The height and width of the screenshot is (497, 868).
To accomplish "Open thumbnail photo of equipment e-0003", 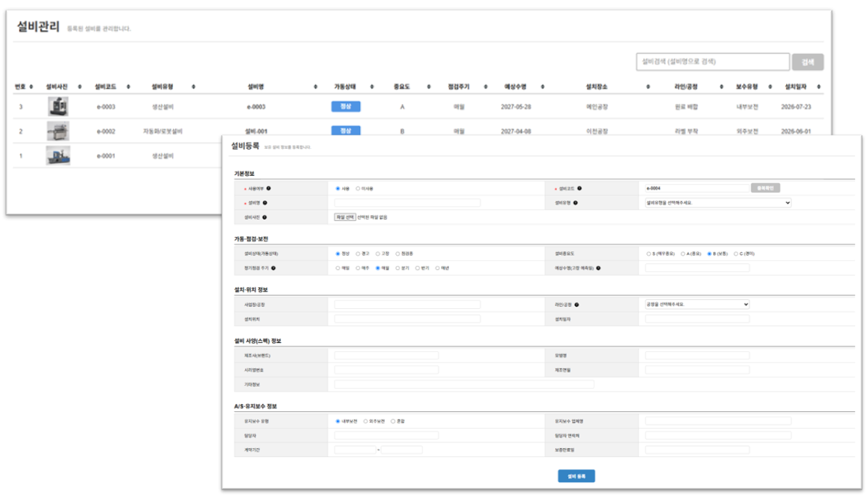I will coord(58,106).
